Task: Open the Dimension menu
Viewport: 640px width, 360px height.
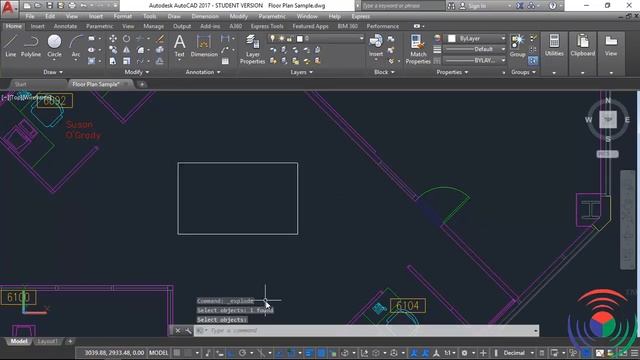Action: click(205, 16)
